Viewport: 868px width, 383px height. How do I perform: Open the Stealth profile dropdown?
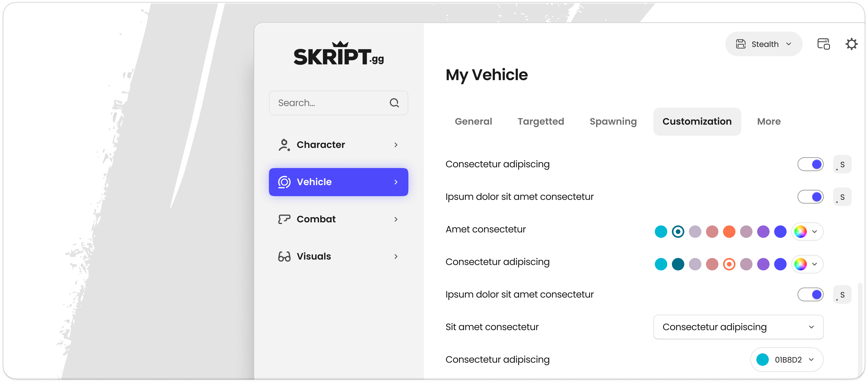(764, 44)
